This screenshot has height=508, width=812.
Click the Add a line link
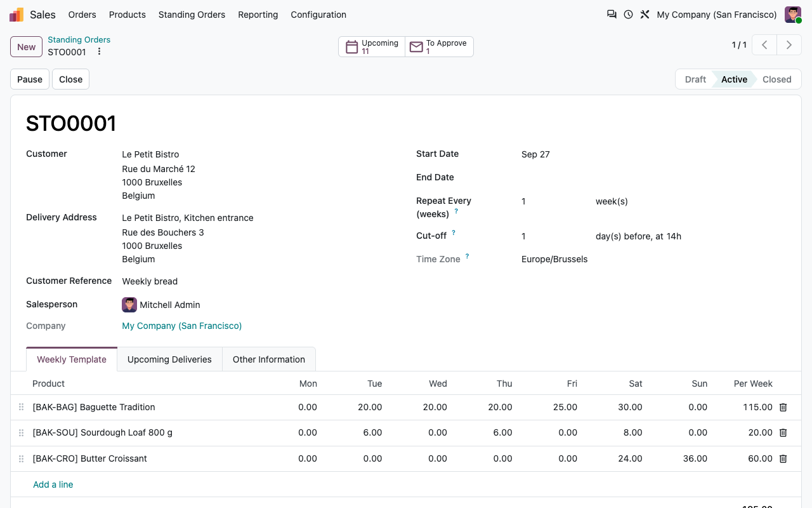pyautogui.click(x=53, y=485)
